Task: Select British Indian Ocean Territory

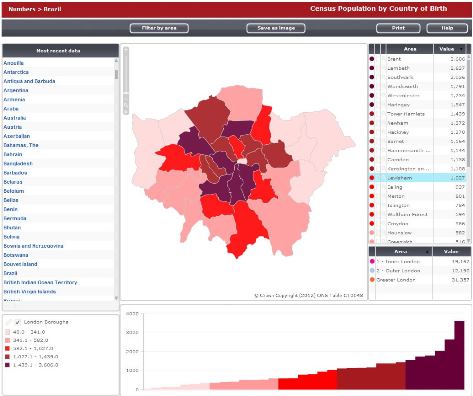Action: coord(40,282)
